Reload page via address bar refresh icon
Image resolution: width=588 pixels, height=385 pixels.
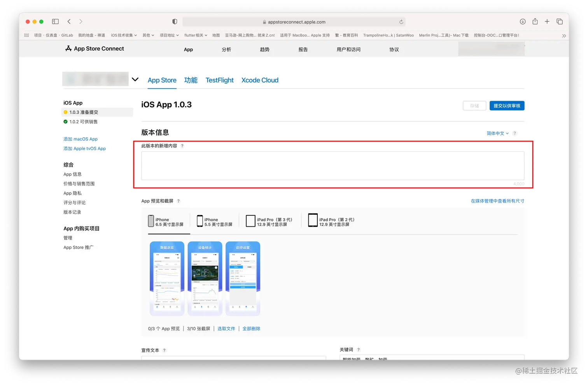[401, 22]
